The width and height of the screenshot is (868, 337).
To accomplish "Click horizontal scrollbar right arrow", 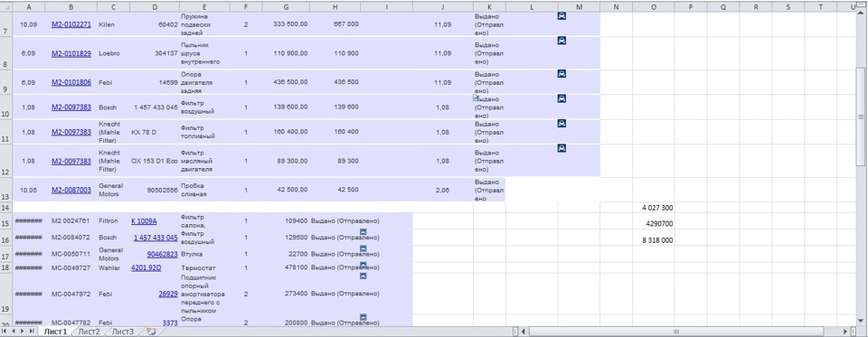I will (844, 332).
